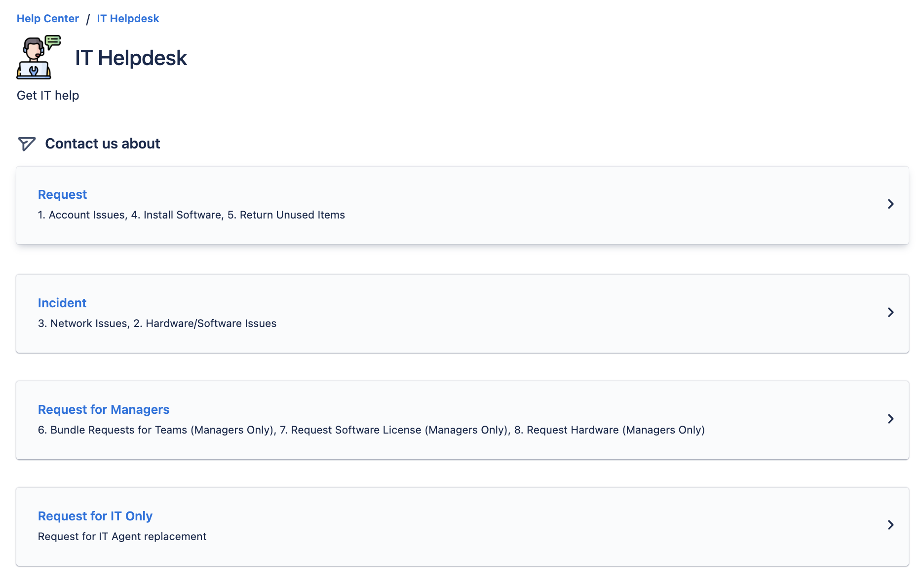Click the Request for IT Only chevron arrow

[890, 525]
